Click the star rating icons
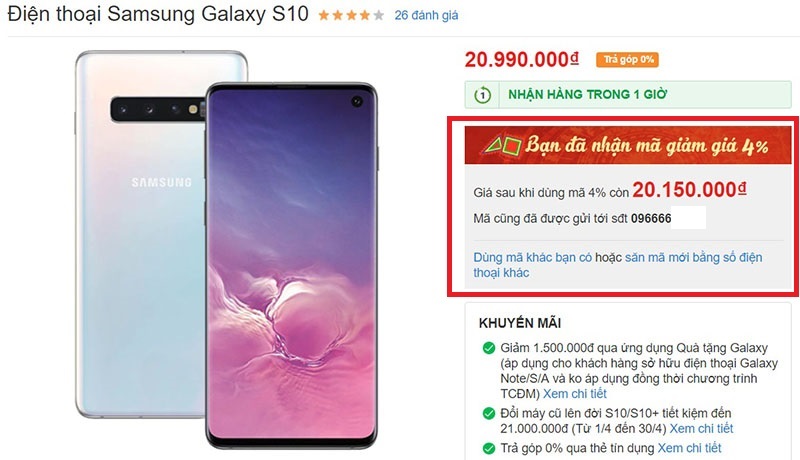Viewport: 800px width, 460px height. pos(351,15)
